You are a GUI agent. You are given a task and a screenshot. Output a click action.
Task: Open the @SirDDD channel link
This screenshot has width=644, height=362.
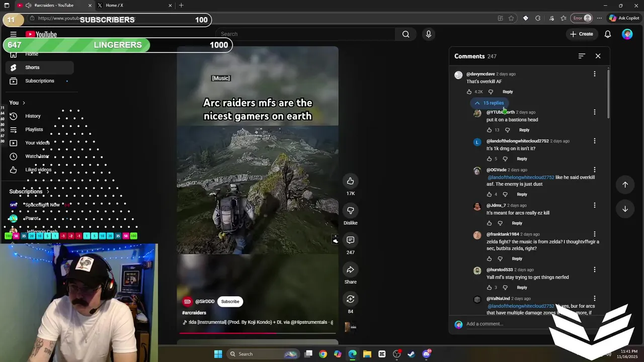click(205, 302)
